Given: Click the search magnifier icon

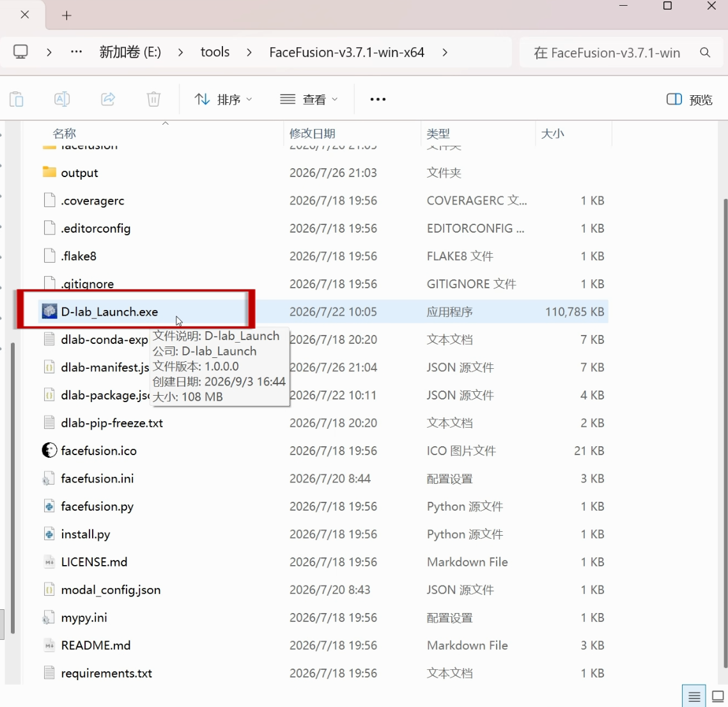Looking at the screenshot, I should pos(705,52).
